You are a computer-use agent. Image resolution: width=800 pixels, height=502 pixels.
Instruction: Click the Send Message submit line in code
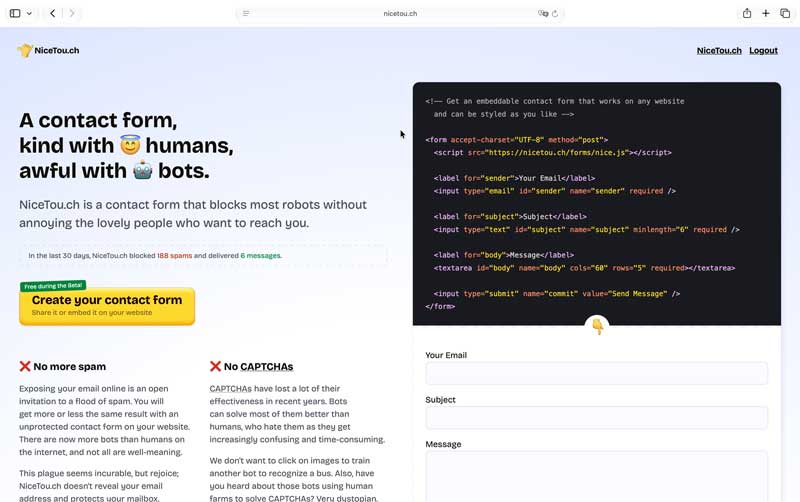557,293
